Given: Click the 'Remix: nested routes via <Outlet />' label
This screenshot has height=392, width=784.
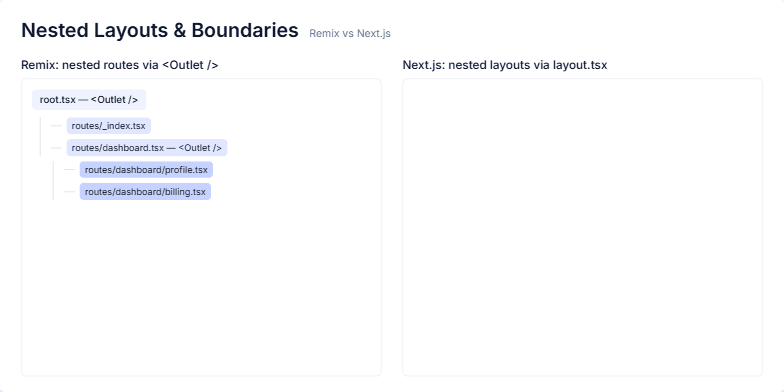Looking at the screenshot, I should point(120,65).
